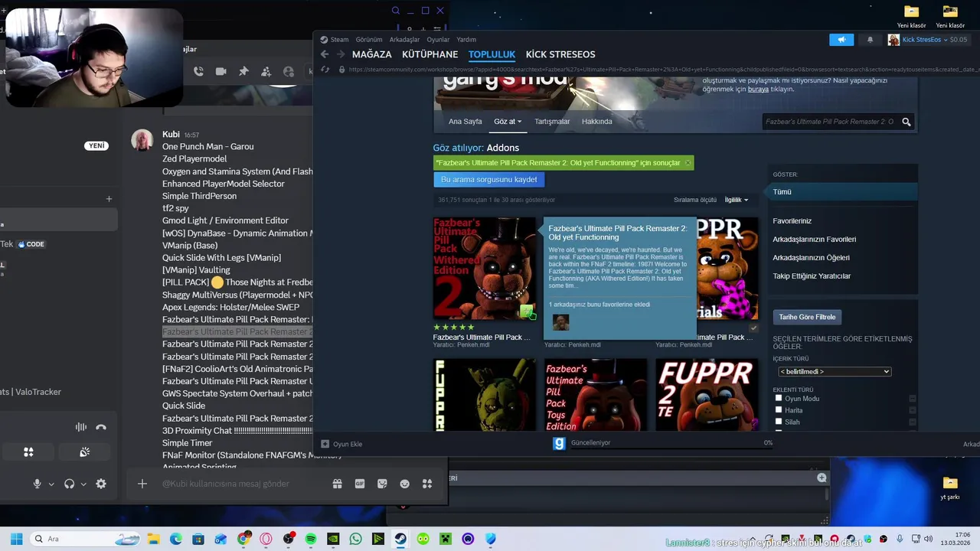The image size is (980, 551).
Task: Open the Ana Sayfa workshop tab
Action: coord(465,122)
